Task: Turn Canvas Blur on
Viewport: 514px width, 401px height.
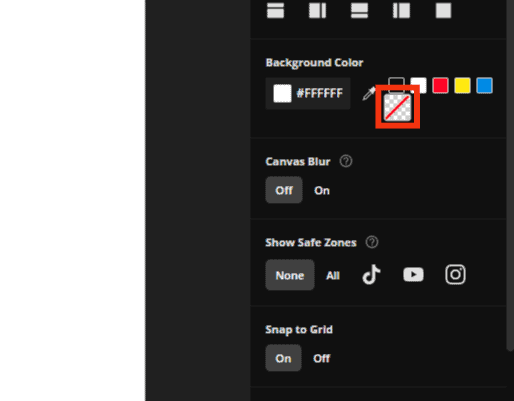Action: click(322, 190)
